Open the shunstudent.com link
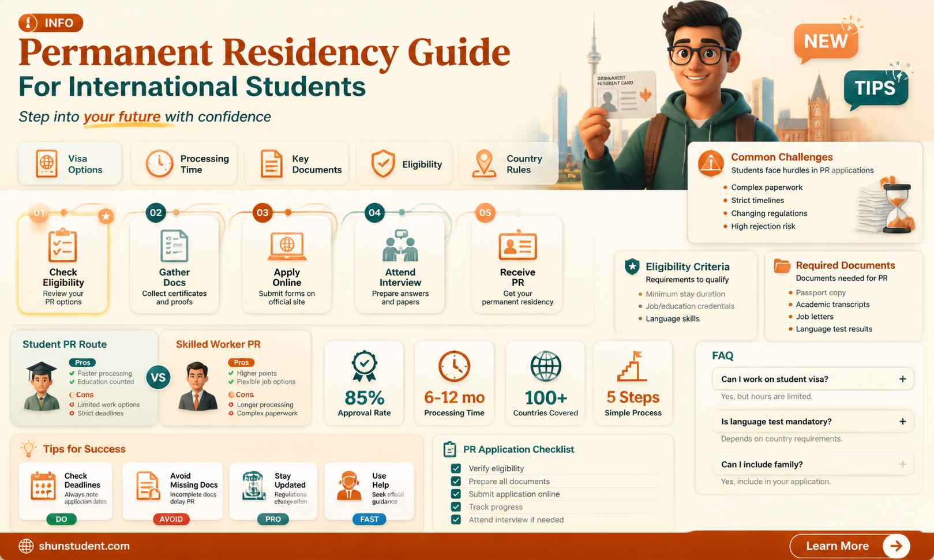 point(84,546)
